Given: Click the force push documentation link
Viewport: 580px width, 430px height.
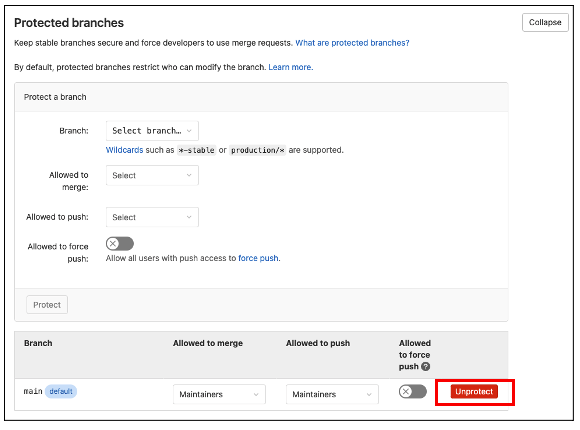Looking at the screenshot, I should point(259,258).
